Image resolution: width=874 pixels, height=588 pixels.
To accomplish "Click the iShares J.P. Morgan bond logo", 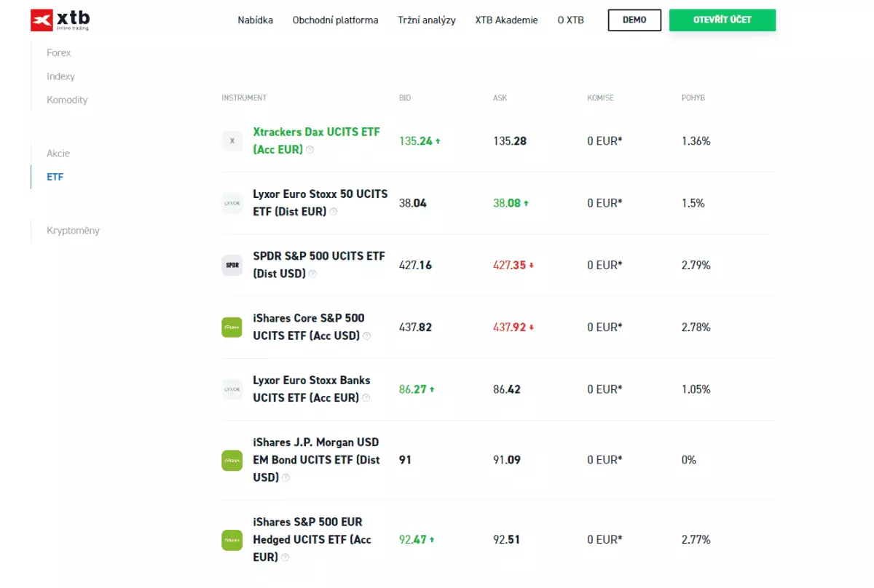I will tap(232, 460).
